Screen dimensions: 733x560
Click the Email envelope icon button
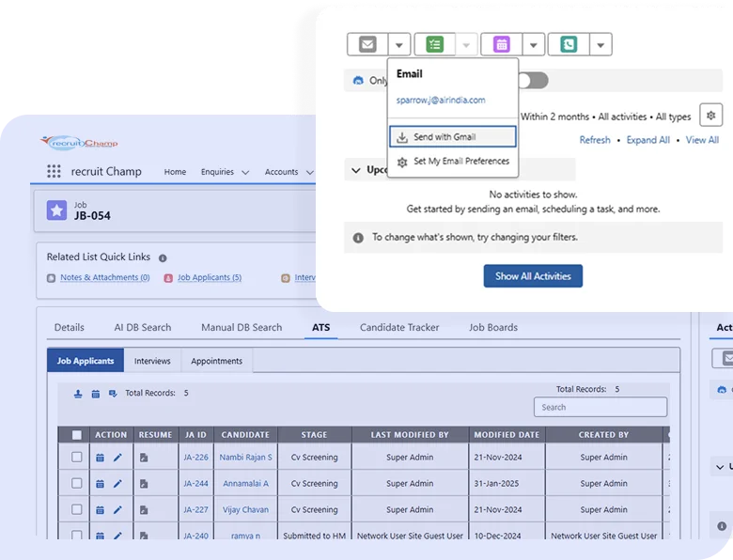(367, 44)
